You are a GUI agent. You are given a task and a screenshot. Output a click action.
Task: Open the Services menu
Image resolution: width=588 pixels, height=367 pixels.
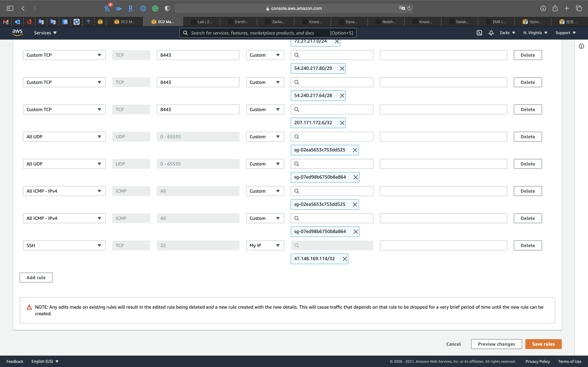[x=45, y=33]
